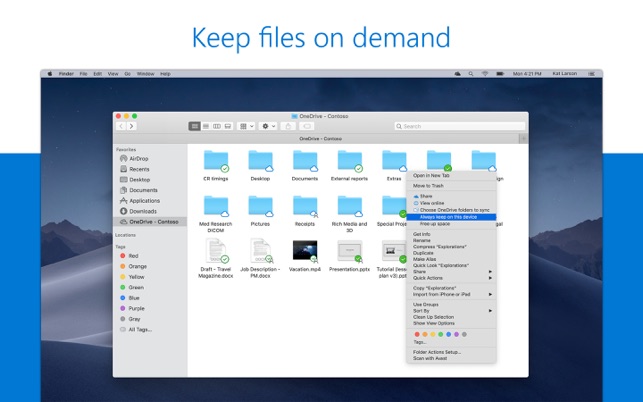Switch to icon view in toolbar
This screenshot has height=402, width=643.
pyautogui.click(x=195, y=126)
